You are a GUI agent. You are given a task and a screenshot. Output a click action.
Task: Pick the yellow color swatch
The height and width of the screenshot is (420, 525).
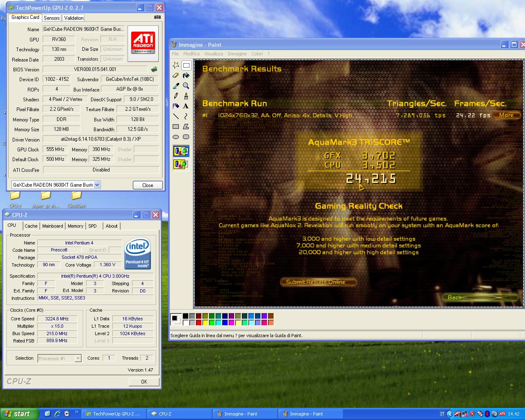tap(205, 323)
